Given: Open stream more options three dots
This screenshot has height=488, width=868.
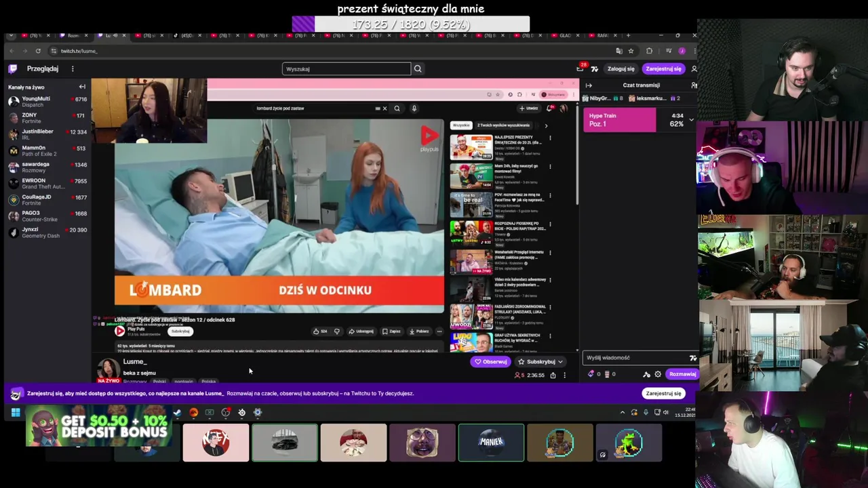Looking at the screenshot, I should click(564, 375).
